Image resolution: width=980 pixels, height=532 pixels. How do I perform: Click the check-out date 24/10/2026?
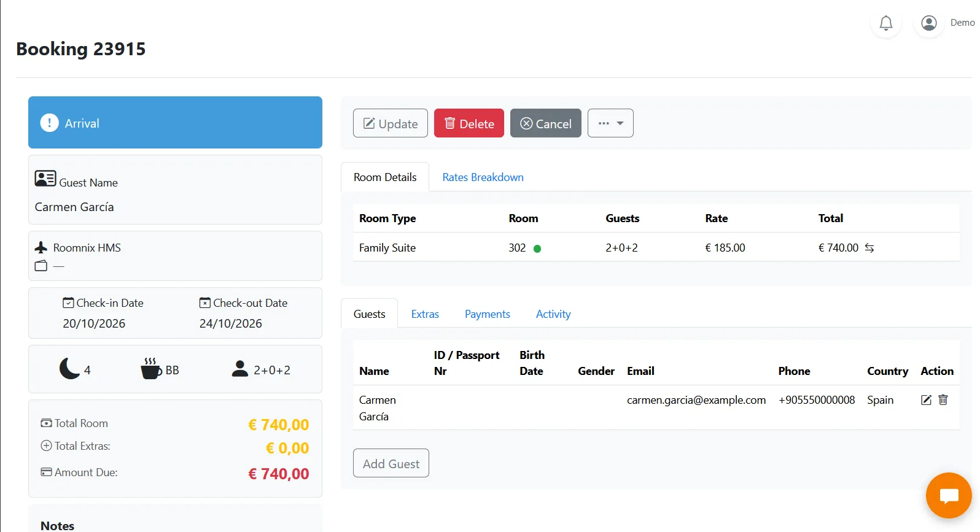(x=231, y=323)
